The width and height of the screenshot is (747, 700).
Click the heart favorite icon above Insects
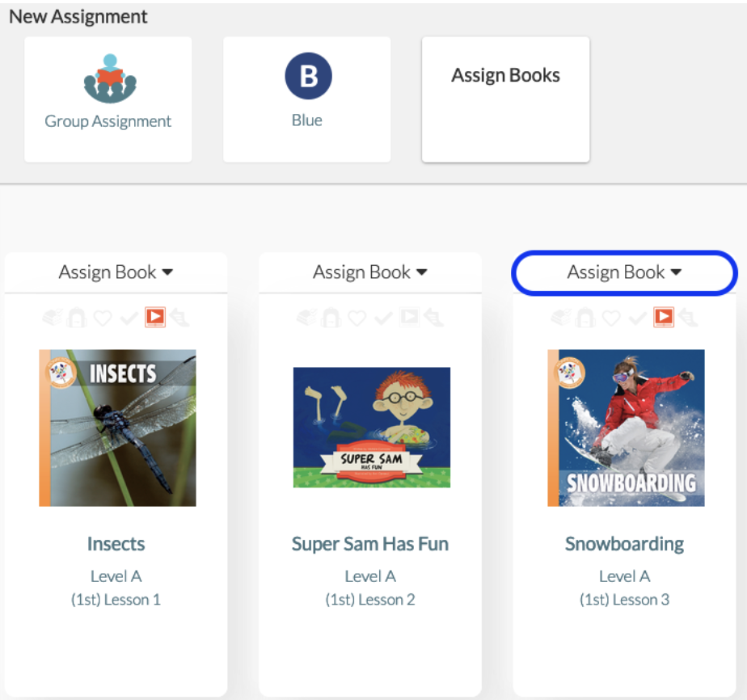click(103, 318)
